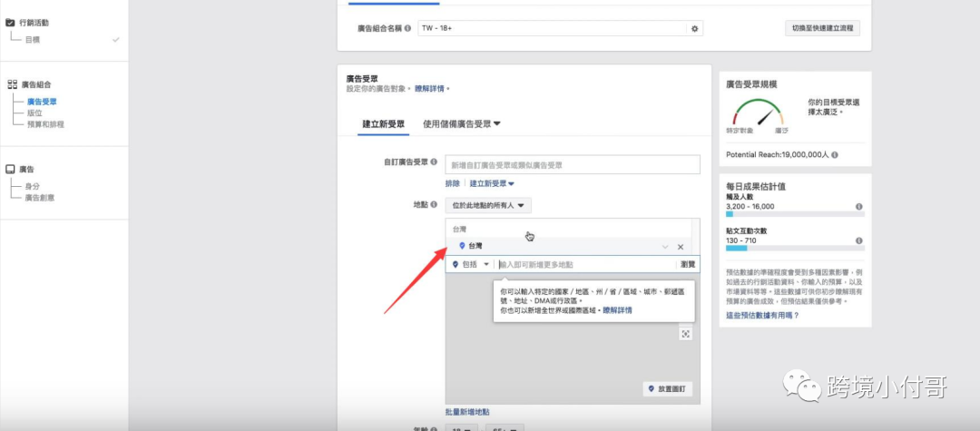Screen dimensions: 980x431
Task: Open the gear settings beside ad set name
Action: pos(694,29)
